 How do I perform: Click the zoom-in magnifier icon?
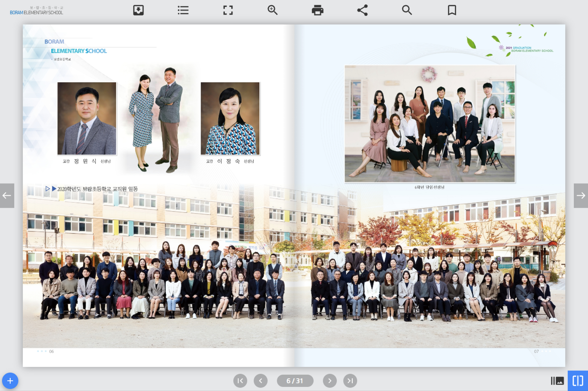point(272,10)
